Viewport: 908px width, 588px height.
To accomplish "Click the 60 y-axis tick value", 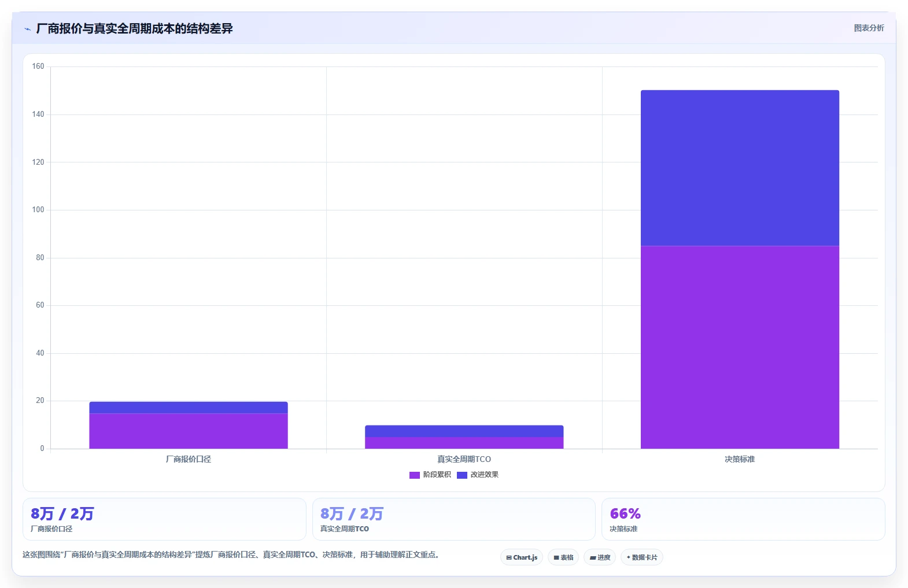I will click(x=40, y=305).
